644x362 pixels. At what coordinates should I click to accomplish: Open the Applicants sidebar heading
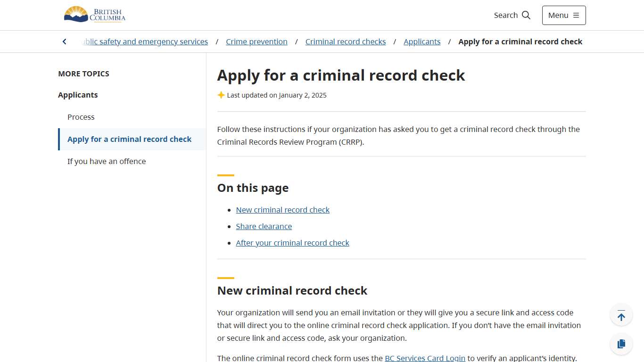tap(78, 95)
